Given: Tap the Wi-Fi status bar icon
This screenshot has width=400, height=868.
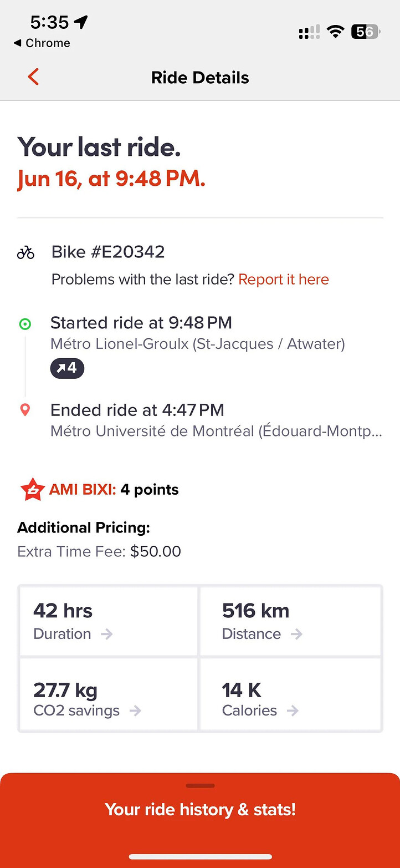Looking at the screenshot, I should click(x=335, y=32).
